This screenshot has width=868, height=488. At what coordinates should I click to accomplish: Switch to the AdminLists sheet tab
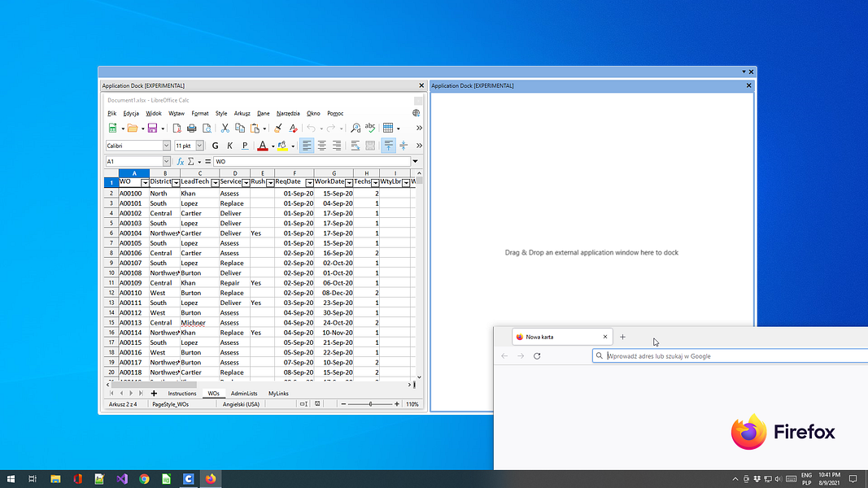coord(244,394)
